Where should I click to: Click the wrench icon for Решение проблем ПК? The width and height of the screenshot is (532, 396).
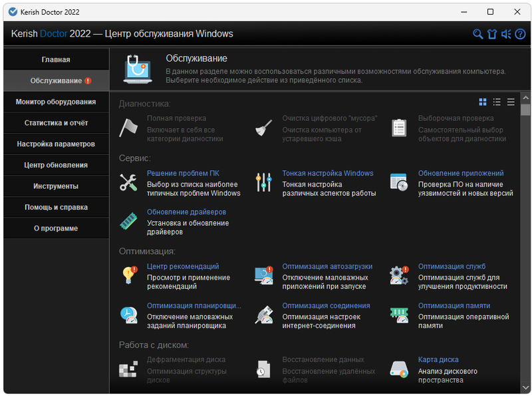pyautogui.click(x=128, y=183)
